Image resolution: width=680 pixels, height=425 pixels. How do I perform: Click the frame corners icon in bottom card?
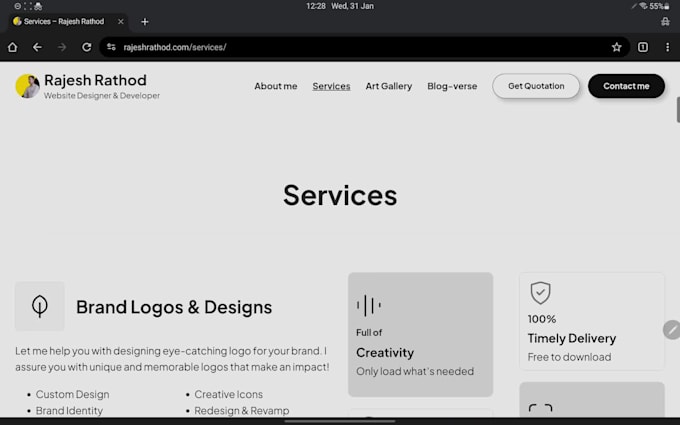(540, 409)
